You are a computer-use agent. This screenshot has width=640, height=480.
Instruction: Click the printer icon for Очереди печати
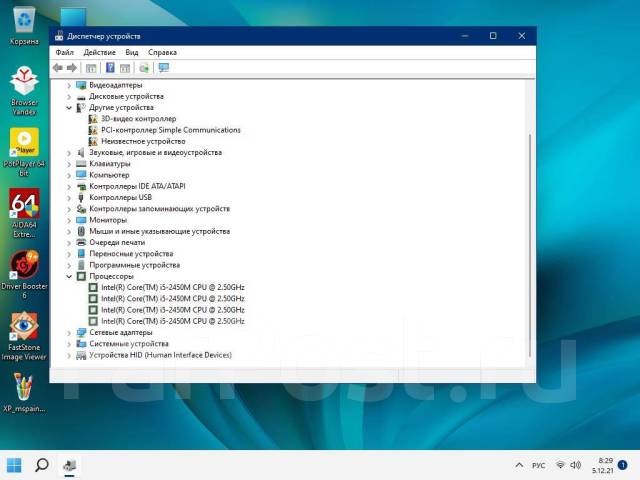(x=81, y=242)
